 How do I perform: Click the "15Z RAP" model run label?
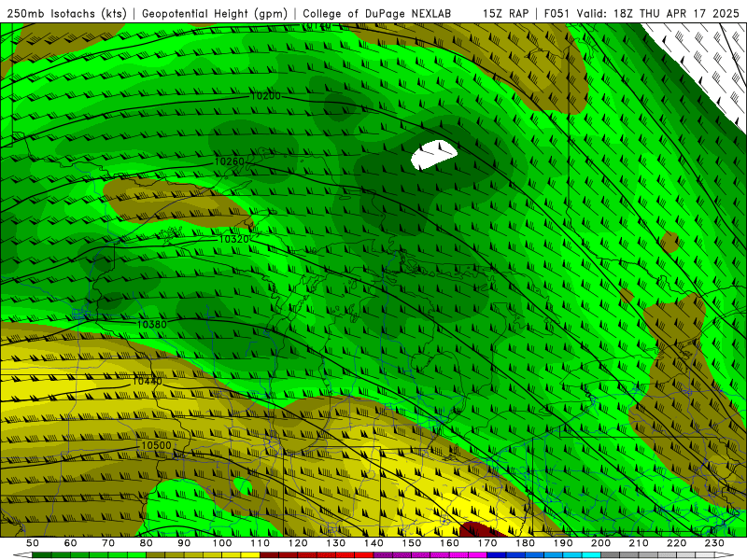tap(505, 14)
